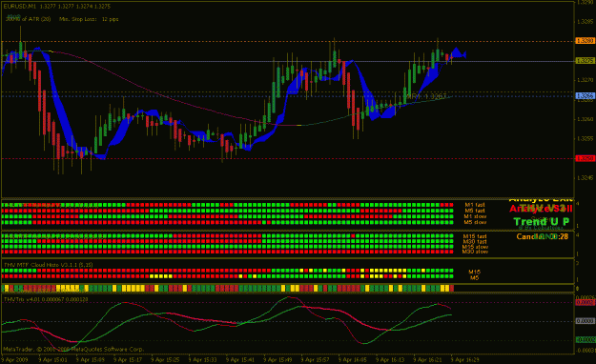The image size is (596, 364).
Task: Click the 'THV MTF Cloud Histo V3.1.1' title
Action: pos(49,265)
